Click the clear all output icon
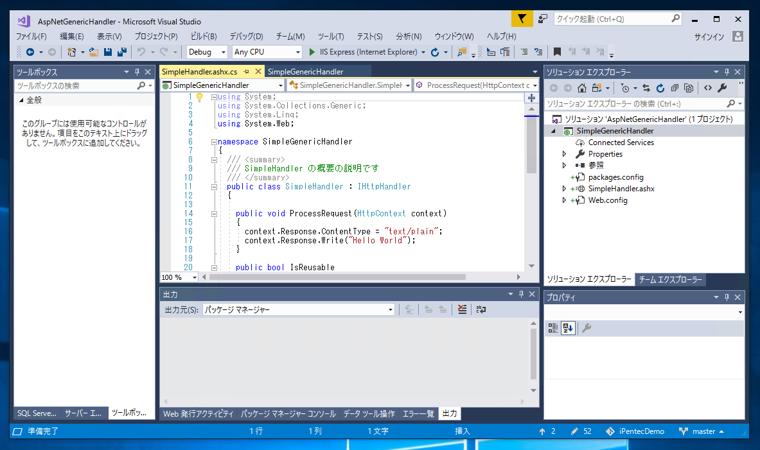This screenshot has height=450, width=760. [462, 310]
